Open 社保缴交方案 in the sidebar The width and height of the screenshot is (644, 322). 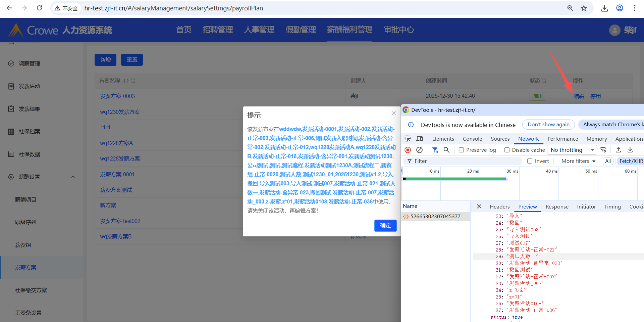pyautogui.click(x=31, y=290)
